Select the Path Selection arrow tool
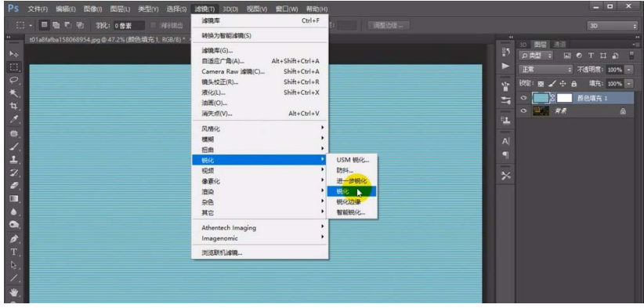 tap(14, 265)
